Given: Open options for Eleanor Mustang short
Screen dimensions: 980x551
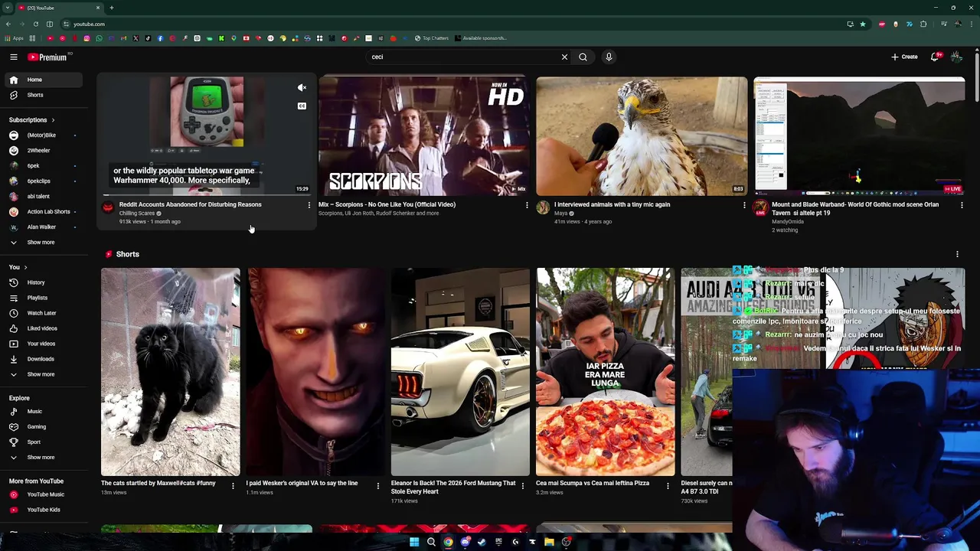Looking at the screenshot, I should [x=522, y=486].
